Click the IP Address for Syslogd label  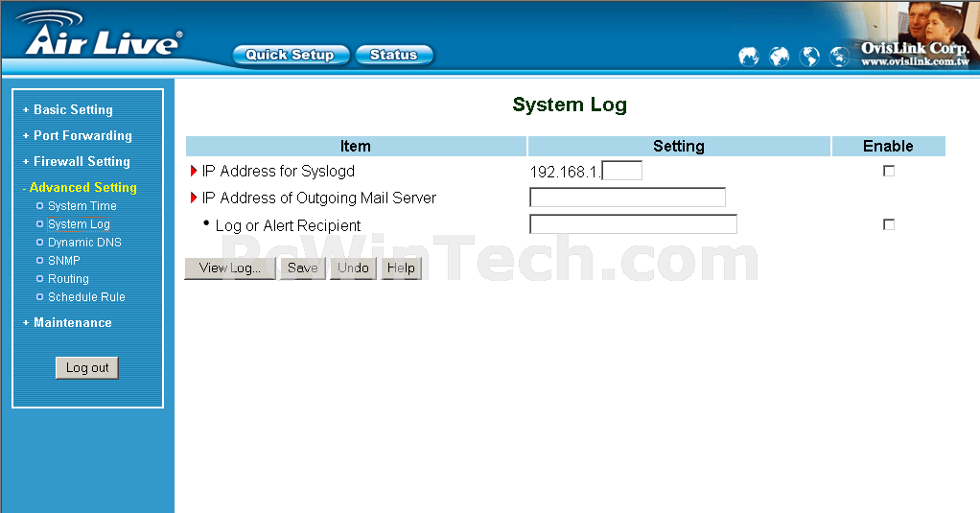(278, 172)
